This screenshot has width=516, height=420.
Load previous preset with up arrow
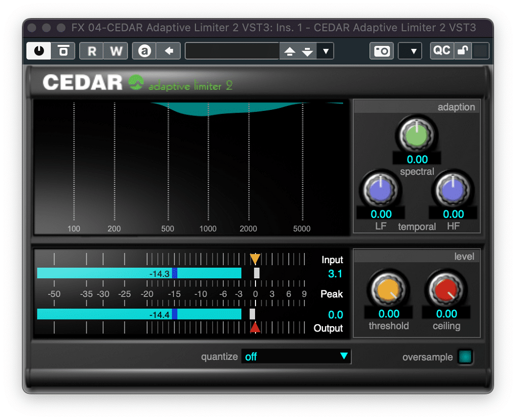click(290, 51)
